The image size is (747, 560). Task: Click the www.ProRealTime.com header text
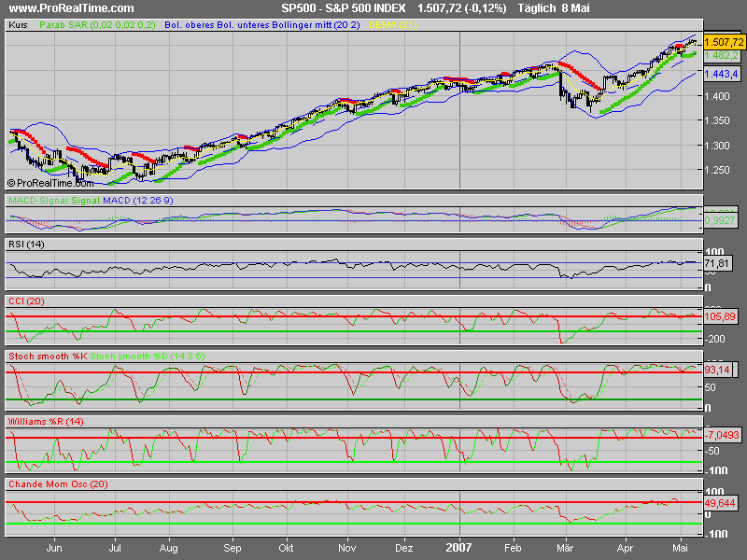72,8
